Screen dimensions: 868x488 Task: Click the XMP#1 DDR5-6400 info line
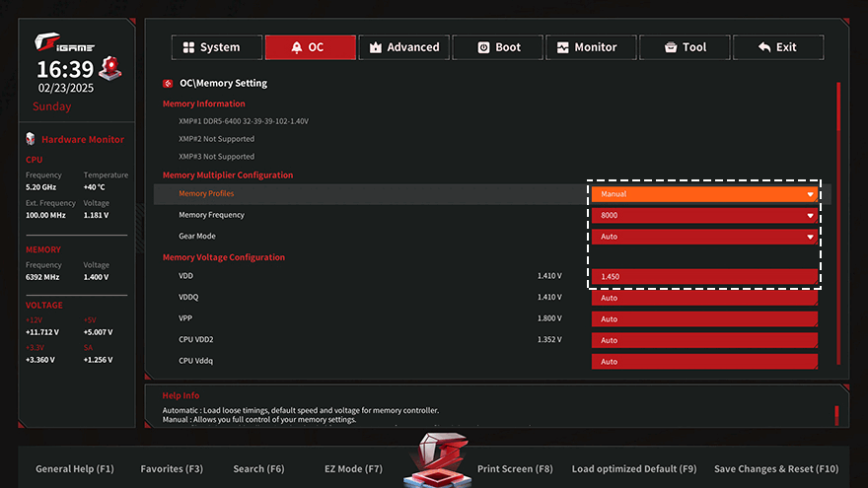pos(244,121)
